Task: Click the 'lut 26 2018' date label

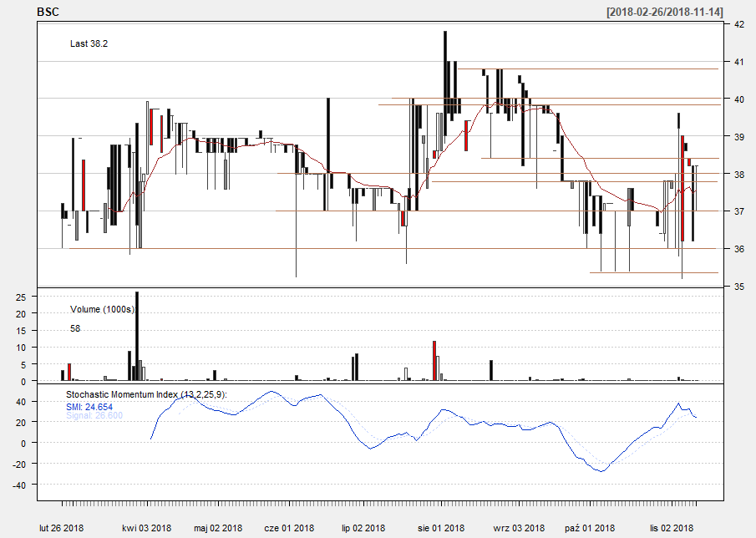Action: coord(62,528)
